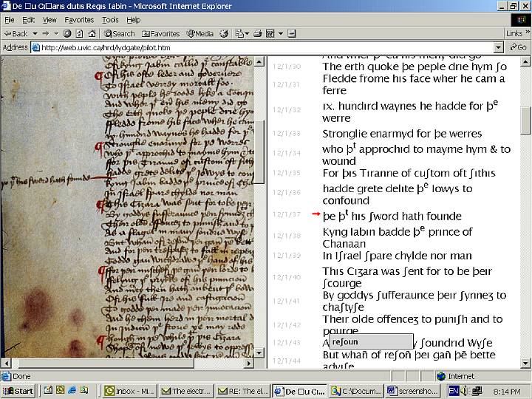This screenshot has height=399, width=532.
Task: Show browsing History icon
Action: tap(224, 33)
